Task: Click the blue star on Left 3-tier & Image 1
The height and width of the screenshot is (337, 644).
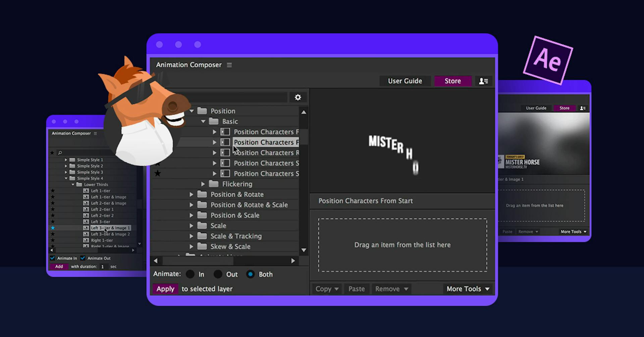Action: [53, 228]
